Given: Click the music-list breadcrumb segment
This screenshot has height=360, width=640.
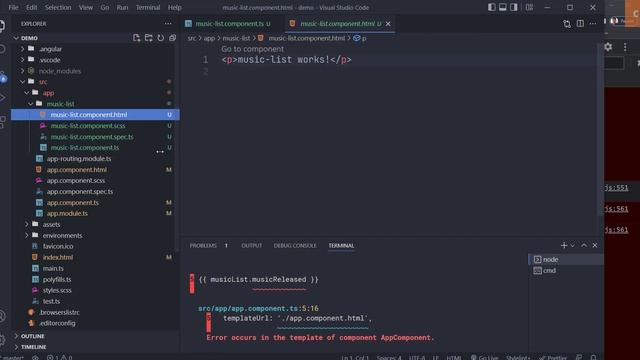Looking at the screenshot, I should (x=236, y=38).
